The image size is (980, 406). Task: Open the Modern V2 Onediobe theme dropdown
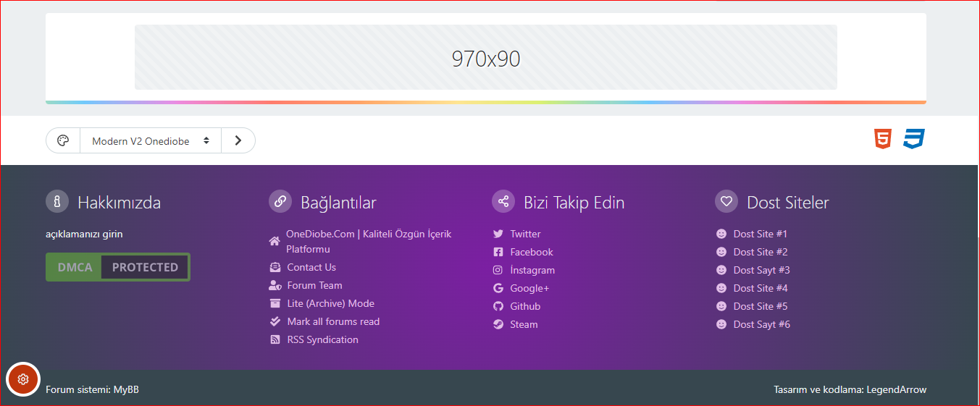[x=151, y=141]
